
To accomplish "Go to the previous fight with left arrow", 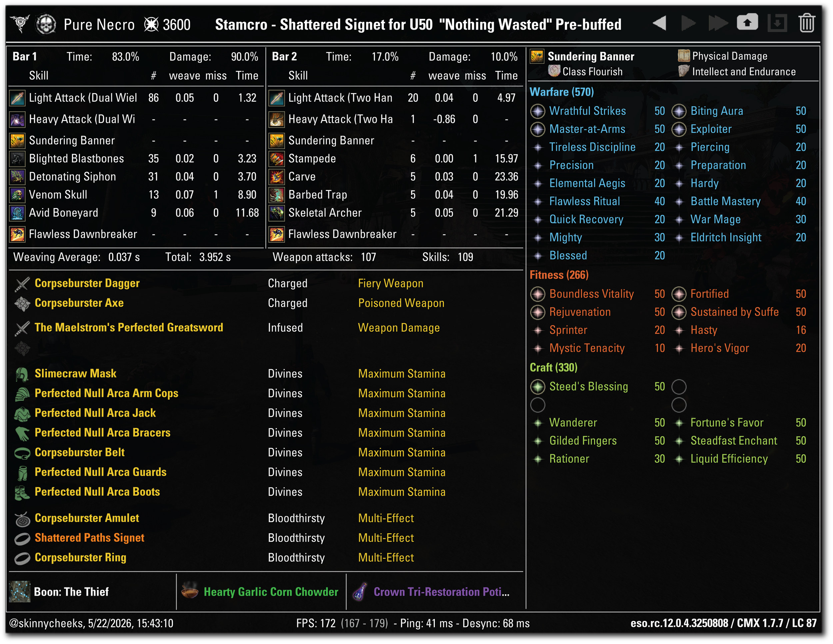I will [x=659, y=23].
